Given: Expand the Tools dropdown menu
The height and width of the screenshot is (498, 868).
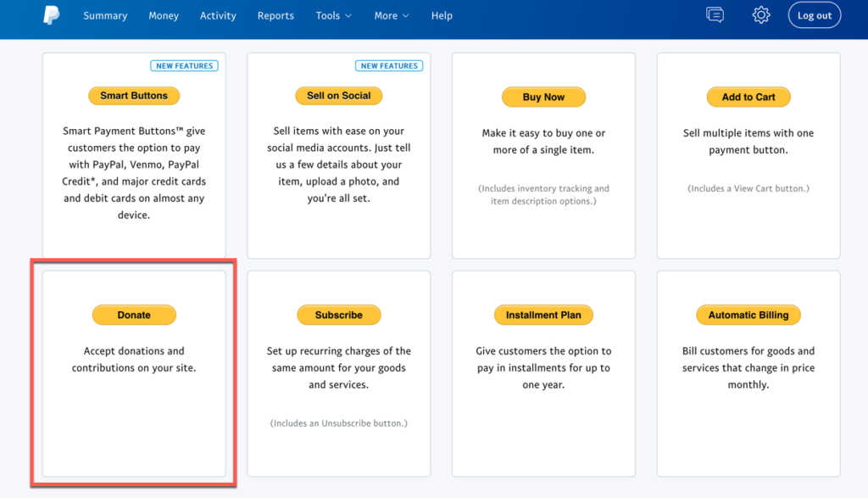Looking at the screenshot, I should [x=333, y=15].
